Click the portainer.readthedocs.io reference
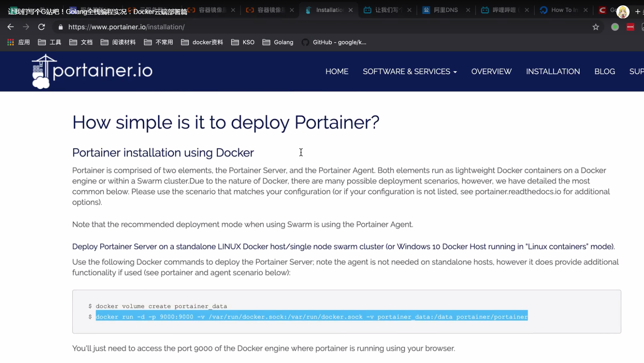 pos(518,192)
